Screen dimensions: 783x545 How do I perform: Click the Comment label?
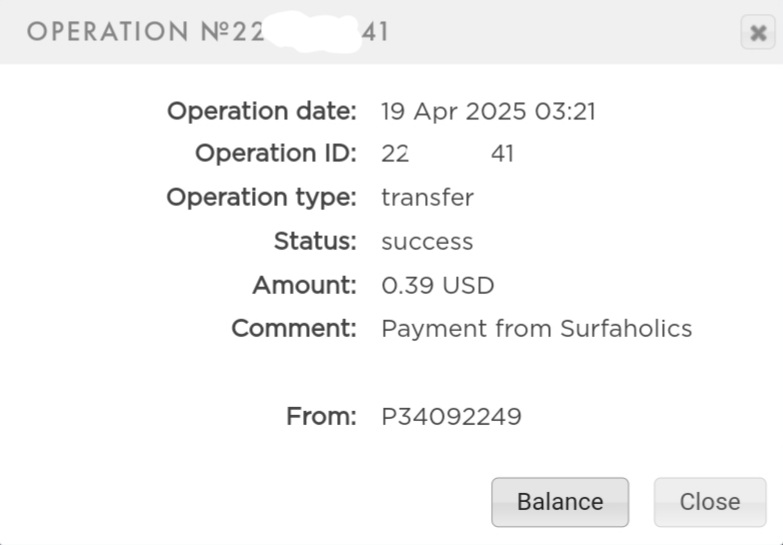[294, 329]
